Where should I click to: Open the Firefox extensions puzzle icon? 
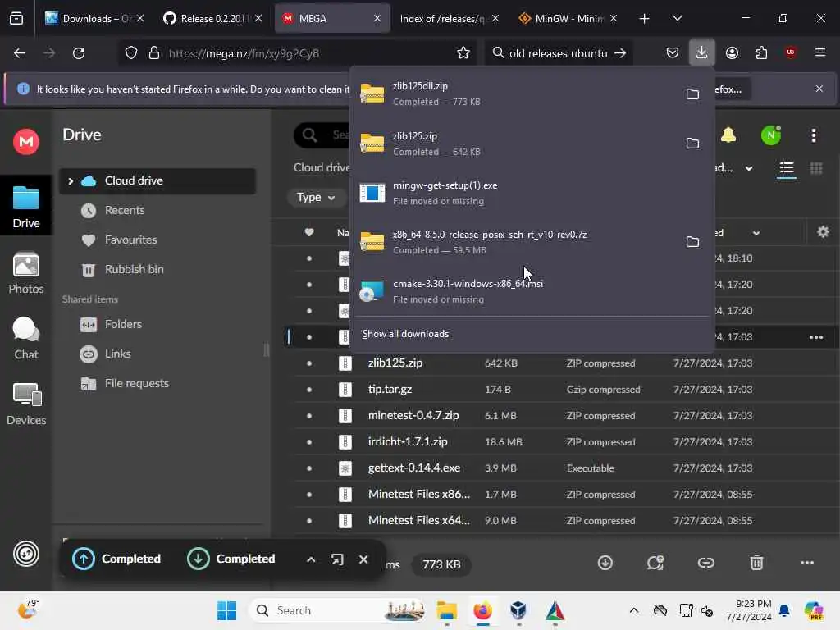761,53
